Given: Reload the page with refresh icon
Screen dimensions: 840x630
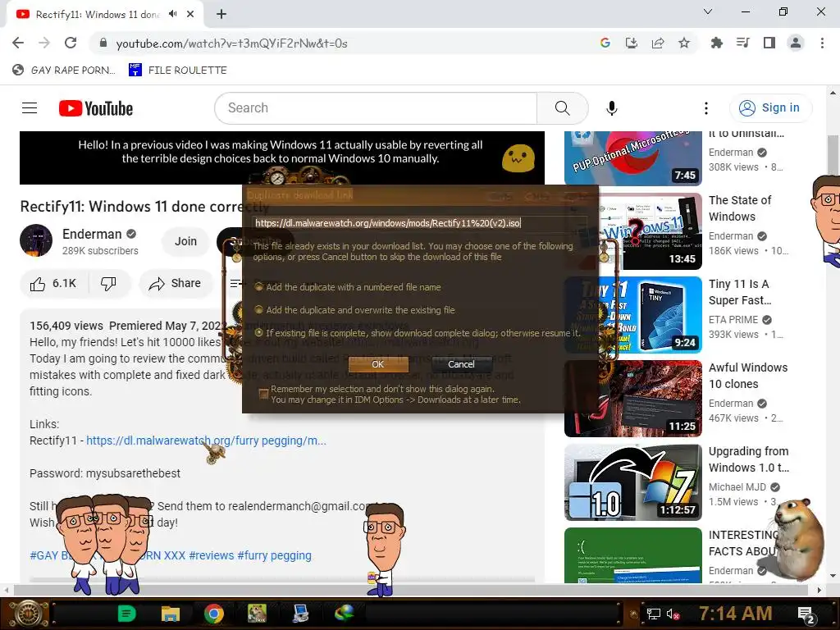Looking at the screenshot, I should point(71,43).
